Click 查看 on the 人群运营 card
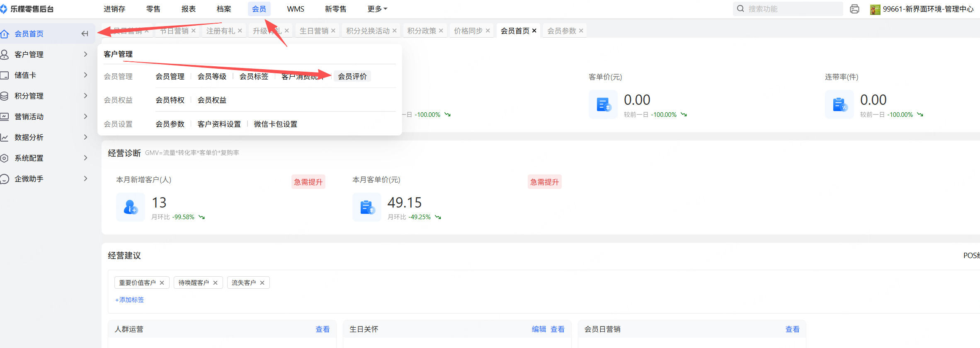980x348 pixels. pos(323,329)
